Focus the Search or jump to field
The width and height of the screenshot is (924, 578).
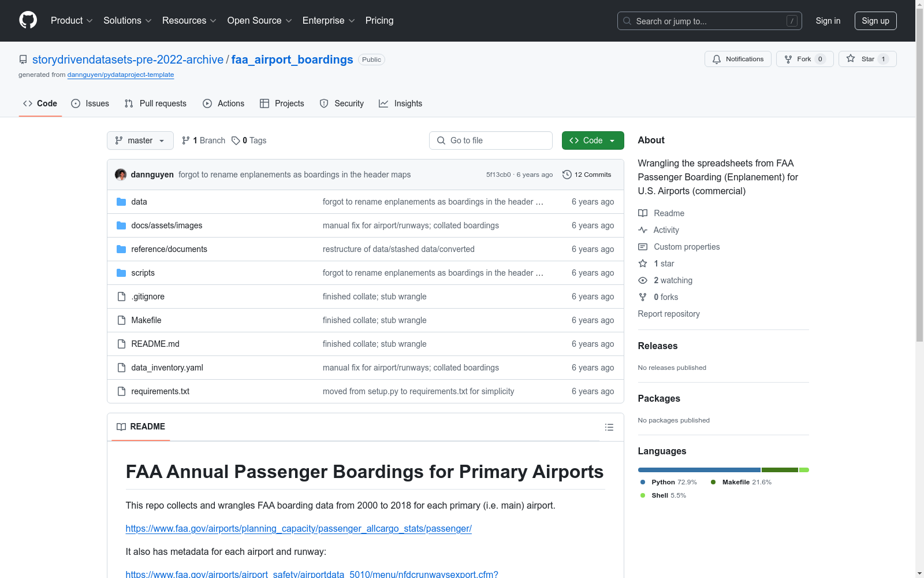pyautogui.click(x=710, y=21)
